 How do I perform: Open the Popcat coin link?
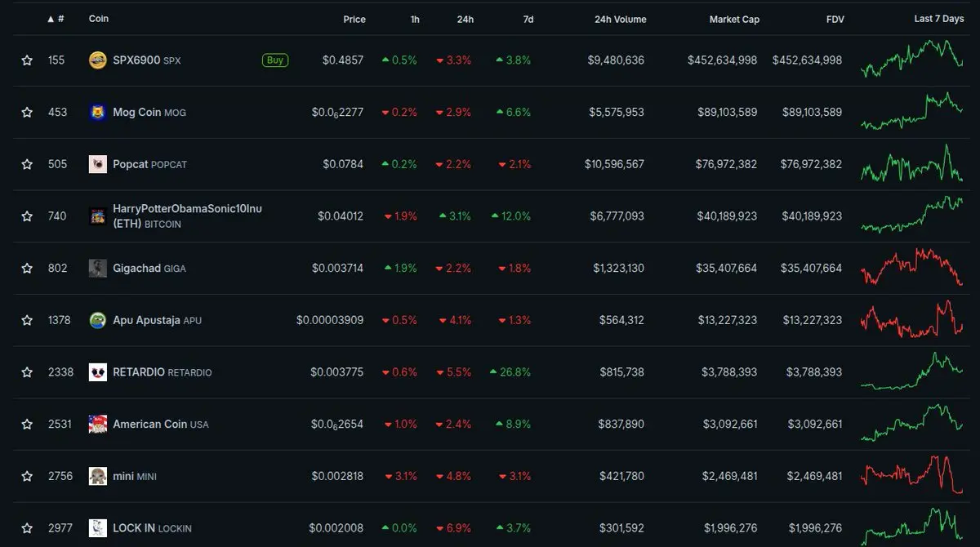tap(149, 164)
